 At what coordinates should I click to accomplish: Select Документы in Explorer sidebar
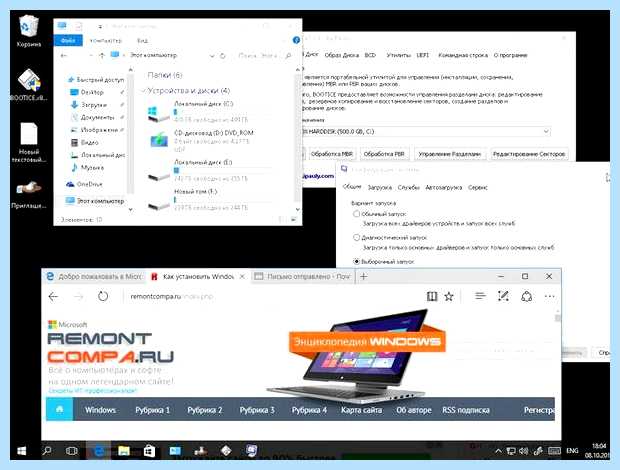(x=95, y=117)
